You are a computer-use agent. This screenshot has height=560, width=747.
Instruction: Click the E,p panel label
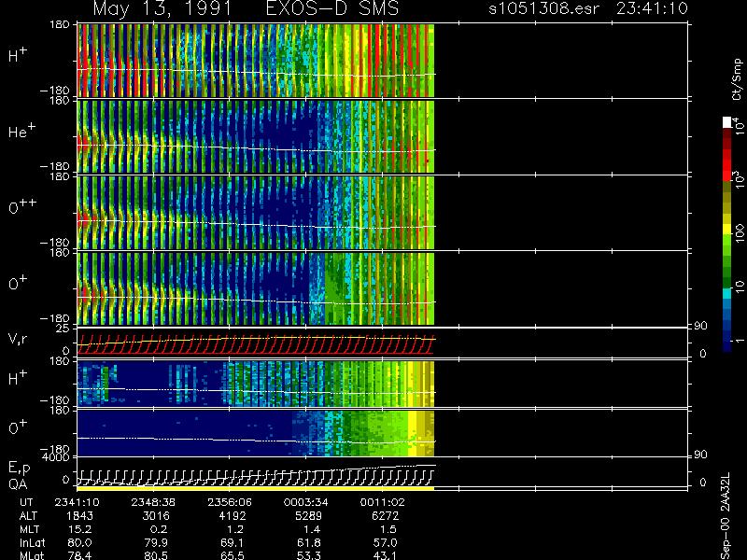click(19, 469)
